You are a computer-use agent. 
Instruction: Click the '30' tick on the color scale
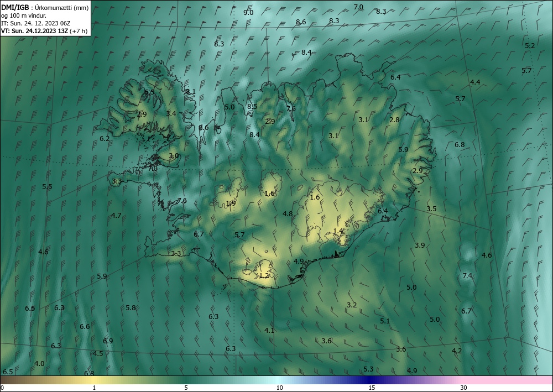tap(464, 388)
